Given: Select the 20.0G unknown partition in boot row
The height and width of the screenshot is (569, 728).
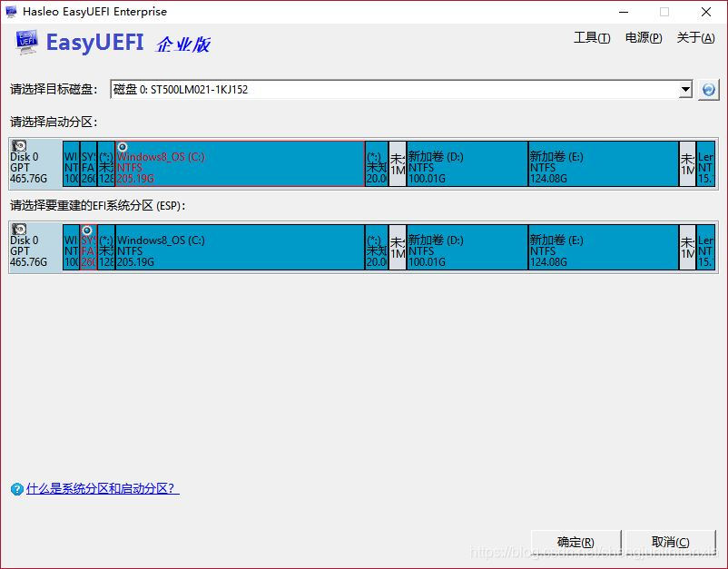Looking at the screenshot, I should pyautogui.click(x=377, y=164).
